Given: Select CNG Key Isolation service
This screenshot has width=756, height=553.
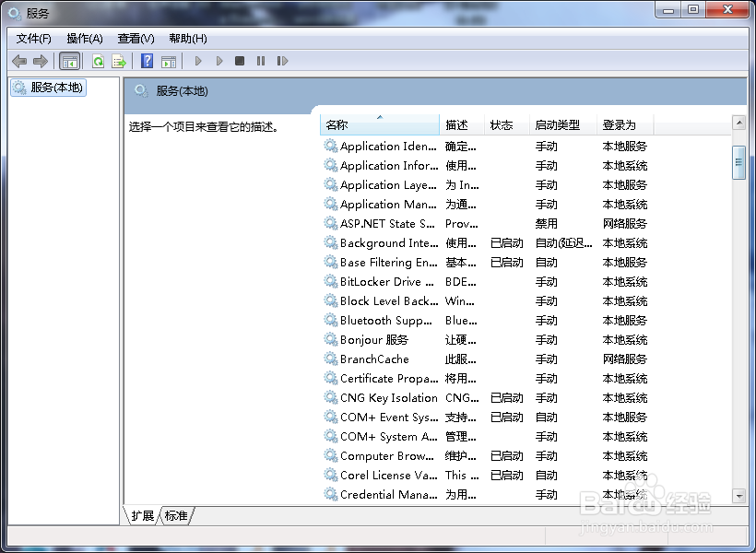Looking at the screenshot, I should [486, 398].
